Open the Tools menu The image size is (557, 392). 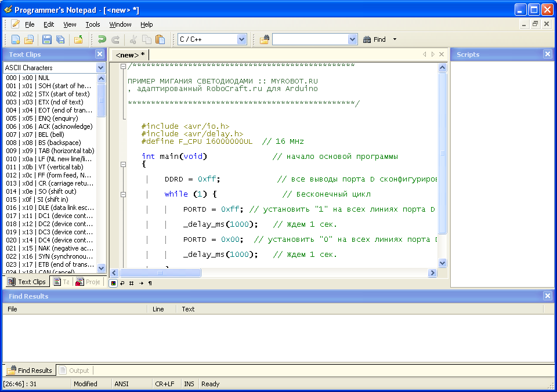pos(93,24)
